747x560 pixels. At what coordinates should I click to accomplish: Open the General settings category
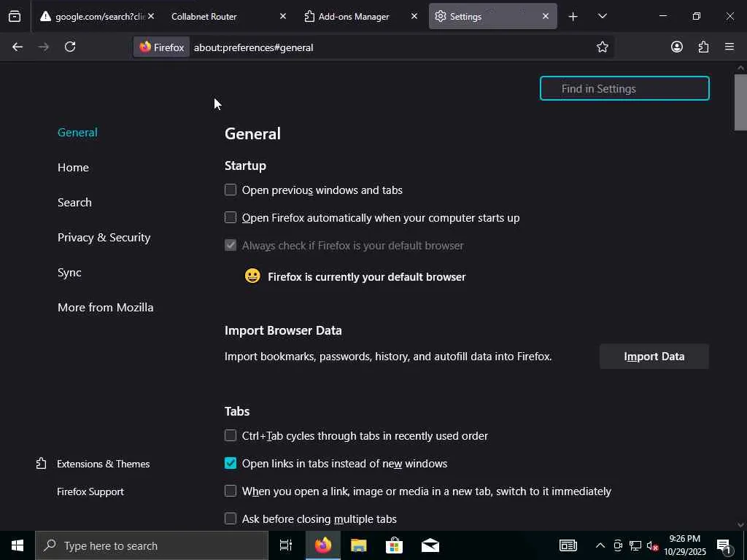click(77, 133)
